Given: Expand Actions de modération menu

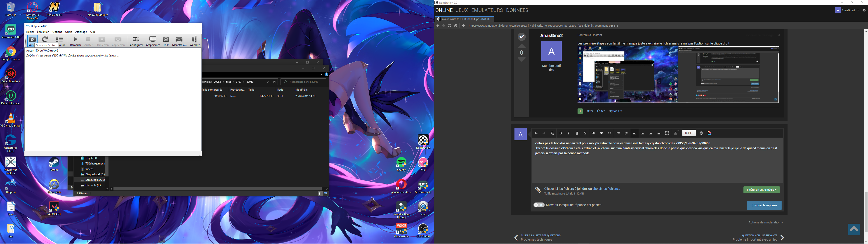Looking at the screenshot, I should 766,223.
